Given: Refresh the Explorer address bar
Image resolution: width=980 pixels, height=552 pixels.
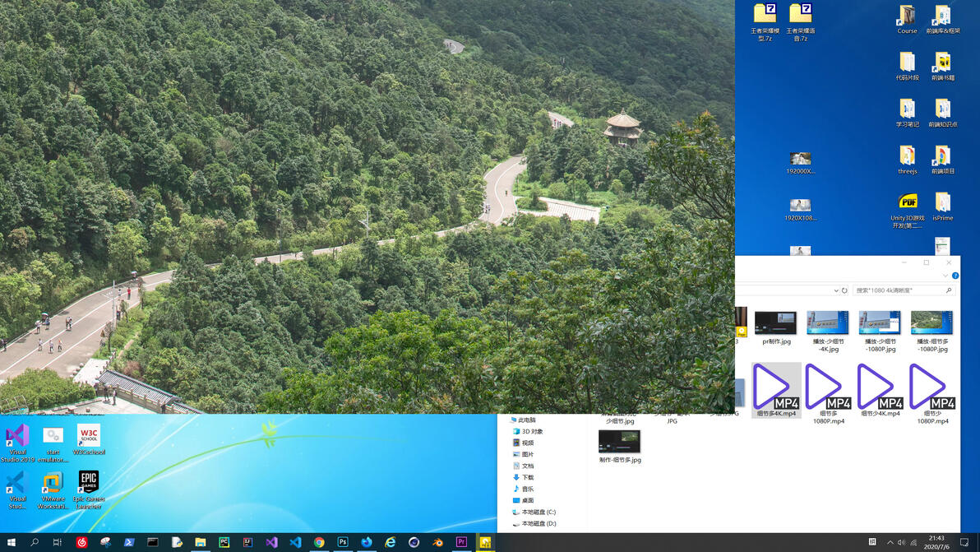Looking at the screenshot, I should point(844,290).
